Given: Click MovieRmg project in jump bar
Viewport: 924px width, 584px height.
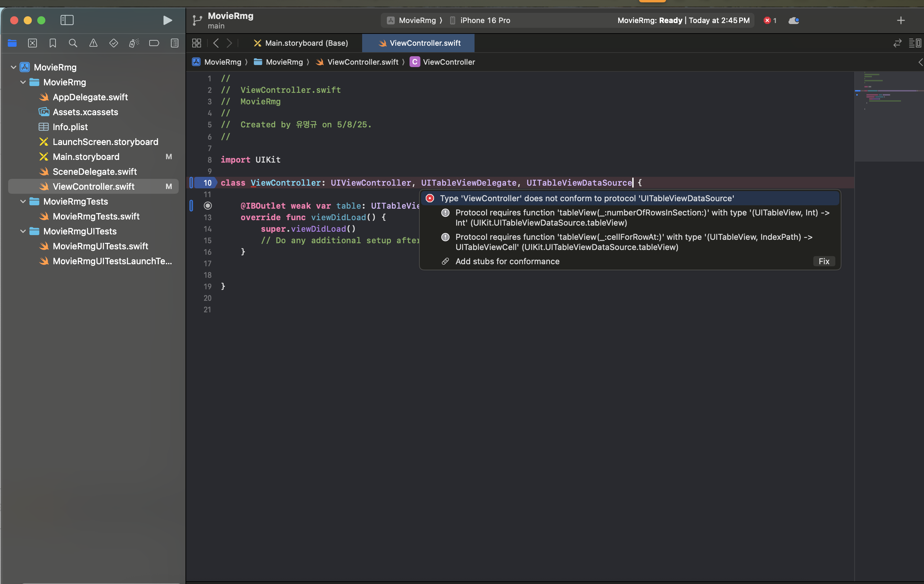Looking at the screenshot, I should (x=218, y=62).
